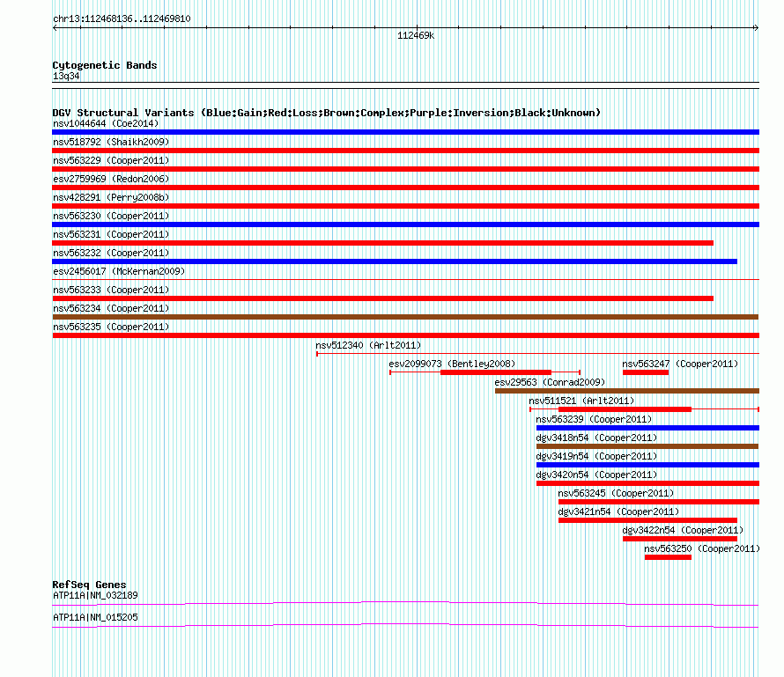This screenshot has height=677, width=784.
Task: Select nsv428291 (Perry2008b) variant label
Action: (x=111, y=197)
